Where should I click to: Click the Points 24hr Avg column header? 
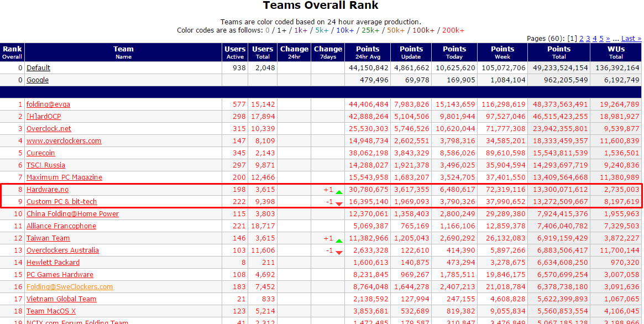(x=368, y=52)
